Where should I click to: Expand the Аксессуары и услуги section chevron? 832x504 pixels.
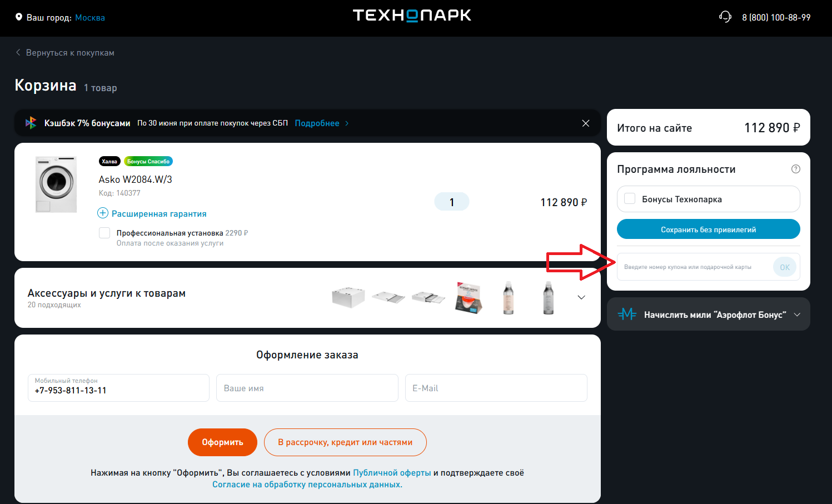581,297
